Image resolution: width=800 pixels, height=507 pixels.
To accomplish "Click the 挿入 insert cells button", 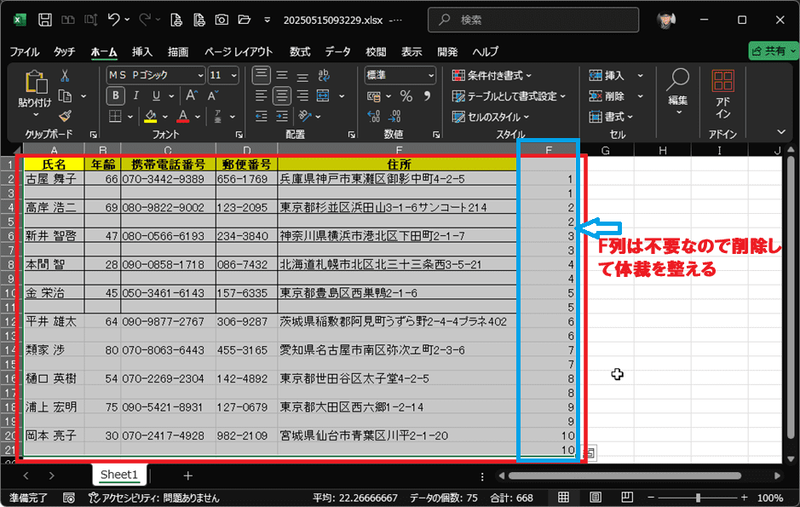I will (x=607, y=75).
